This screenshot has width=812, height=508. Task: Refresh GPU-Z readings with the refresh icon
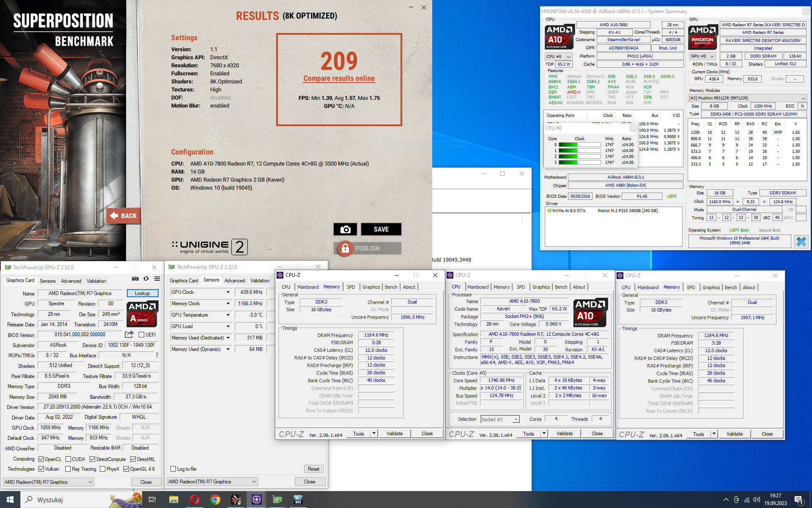(146, 279)
